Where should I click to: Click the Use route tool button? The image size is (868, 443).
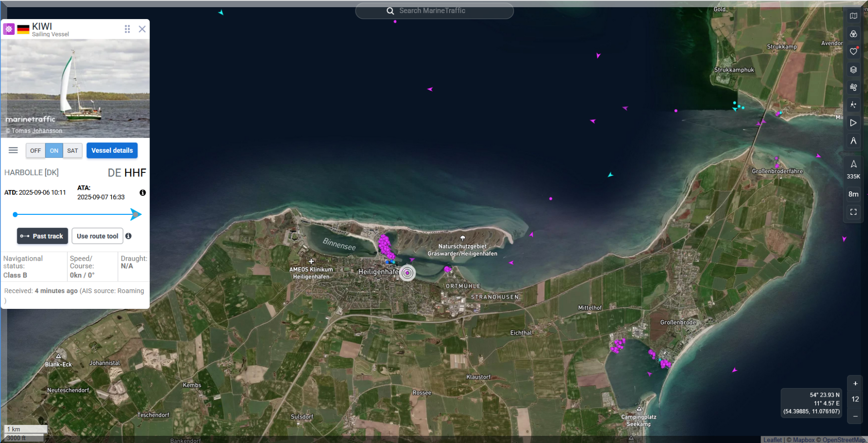click(97, 236)
